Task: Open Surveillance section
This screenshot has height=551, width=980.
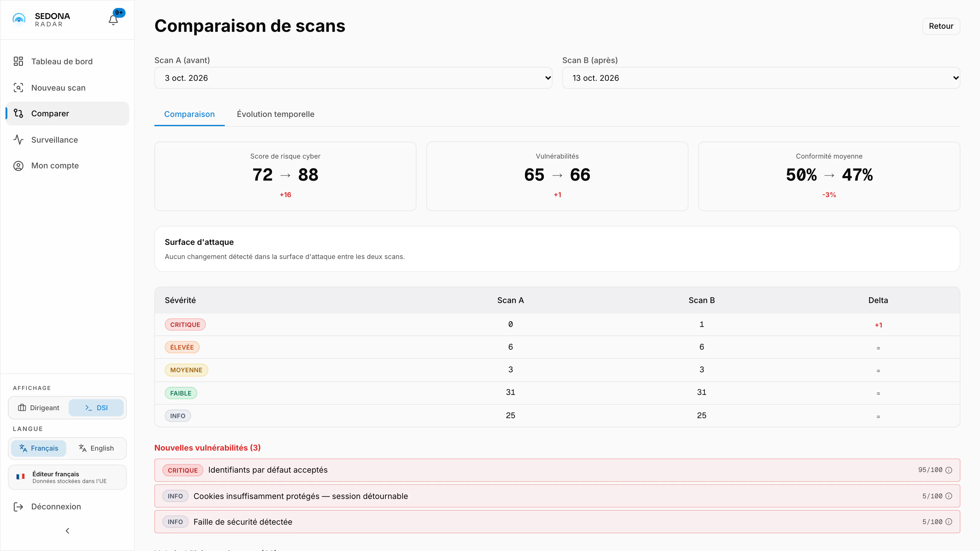Action: pyautogui.click(x=67, y=140)
